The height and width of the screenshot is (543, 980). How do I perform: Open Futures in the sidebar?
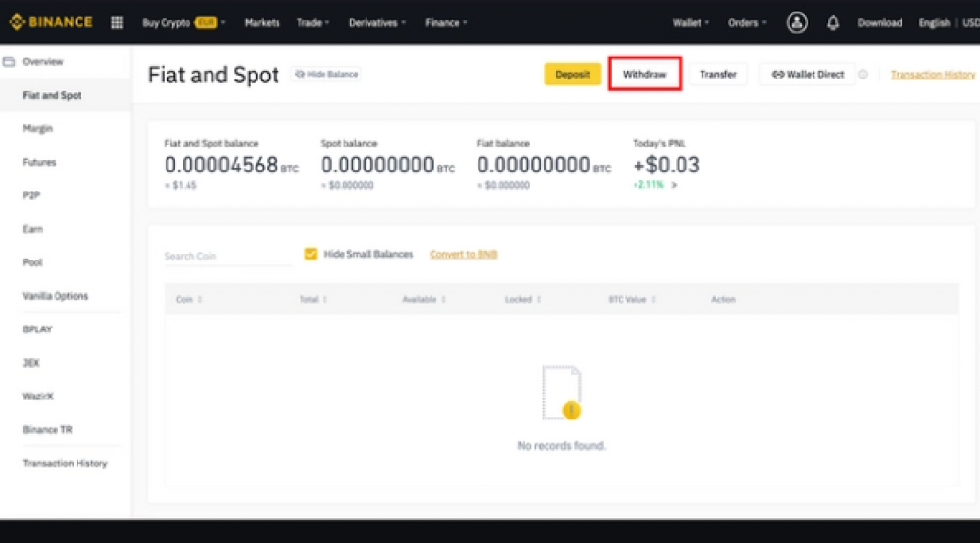pyautogui.click(x=39, y=162)
